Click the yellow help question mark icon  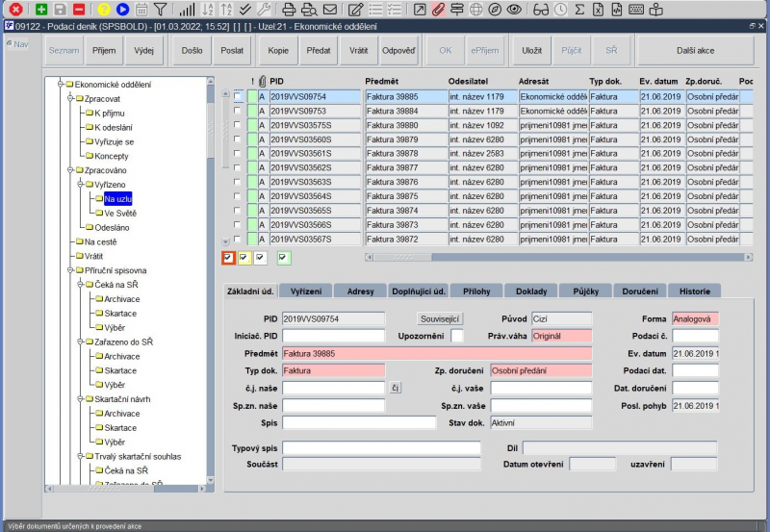[104, 9]
